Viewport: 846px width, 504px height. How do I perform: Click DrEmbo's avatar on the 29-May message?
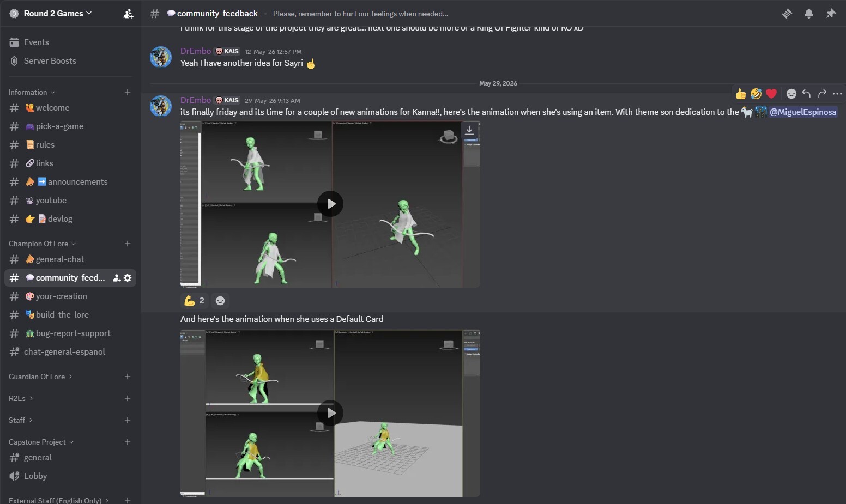click(161, 106)
